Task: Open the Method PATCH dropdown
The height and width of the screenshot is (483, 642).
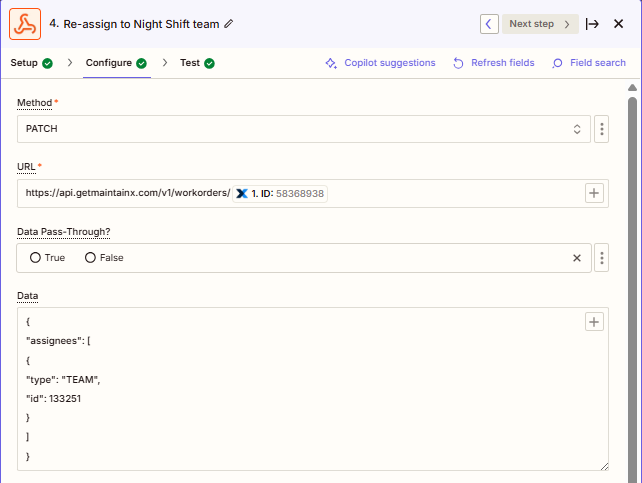Action: (x=304, y=129)
